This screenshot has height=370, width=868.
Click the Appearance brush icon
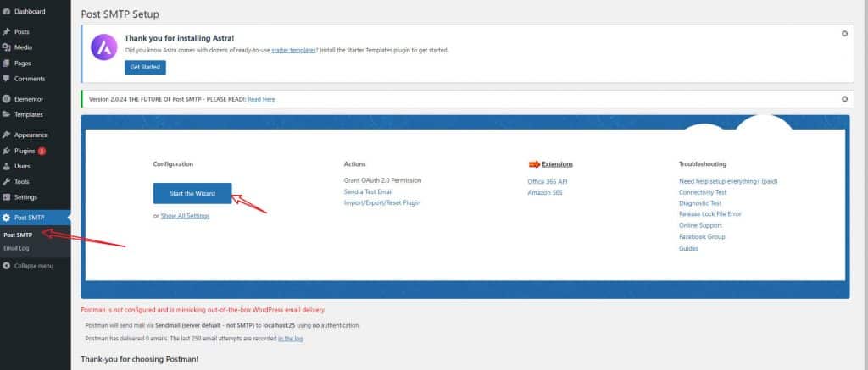click(x=7, y=135)
